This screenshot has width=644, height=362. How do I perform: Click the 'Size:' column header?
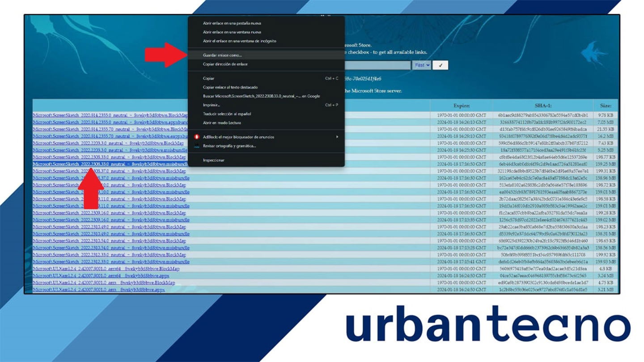click(606, 106)
